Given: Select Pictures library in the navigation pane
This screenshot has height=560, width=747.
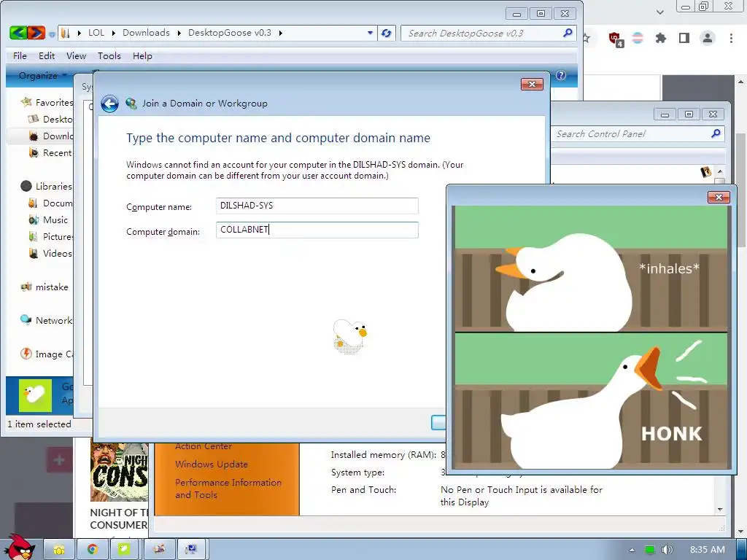Looking at the screenshot, I should (x=50, y=237).
